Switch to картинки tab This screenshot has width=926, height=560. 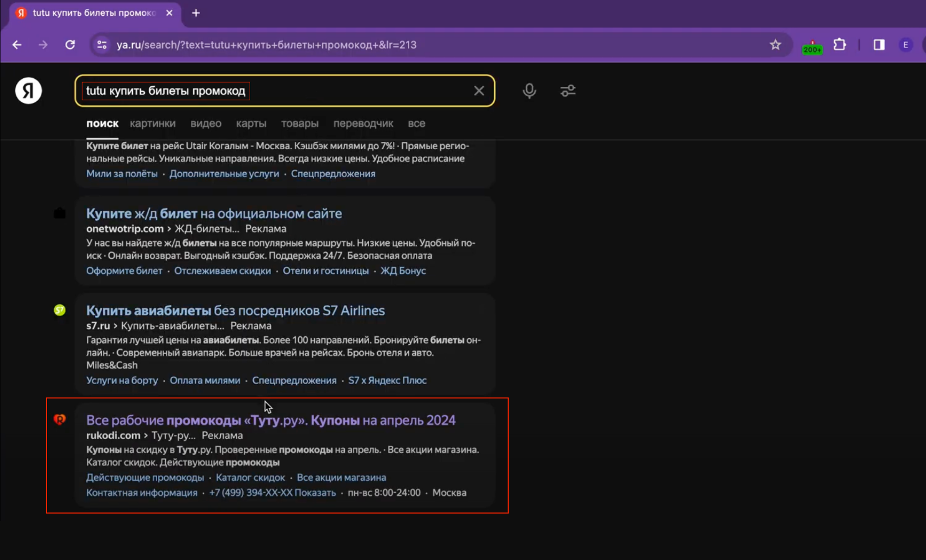(x=153, y=124)
